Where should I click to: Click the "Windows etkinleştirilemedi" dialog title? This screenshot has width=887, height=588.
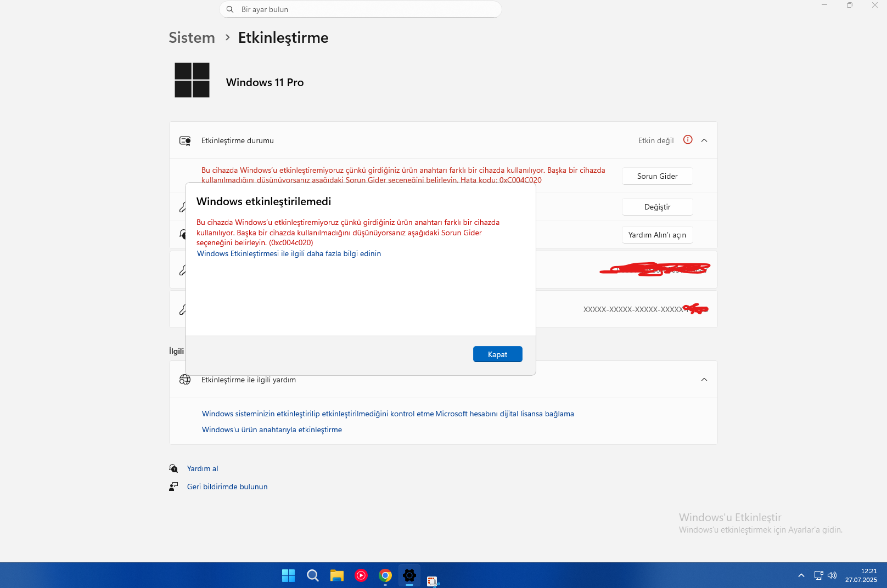263,201
